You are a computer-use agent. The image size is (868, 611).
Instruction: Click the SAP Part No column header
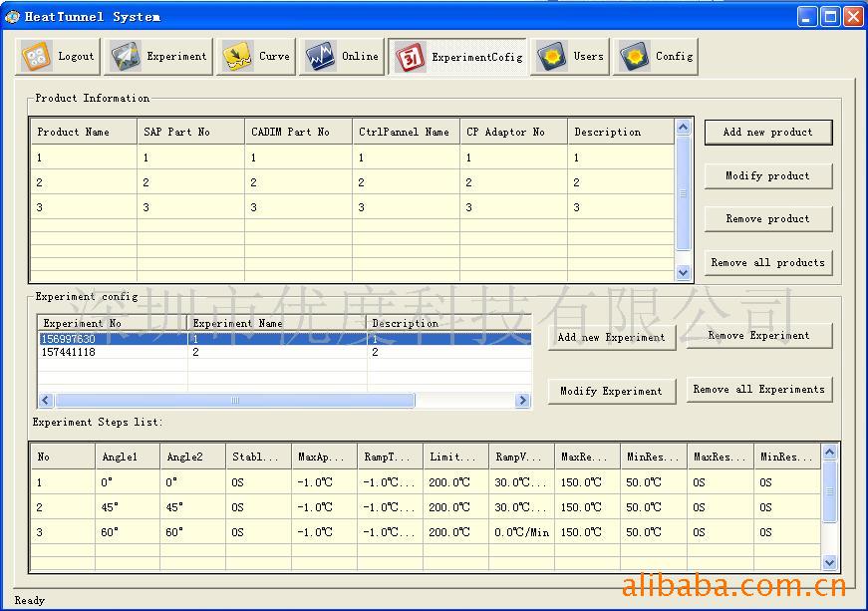191,132
